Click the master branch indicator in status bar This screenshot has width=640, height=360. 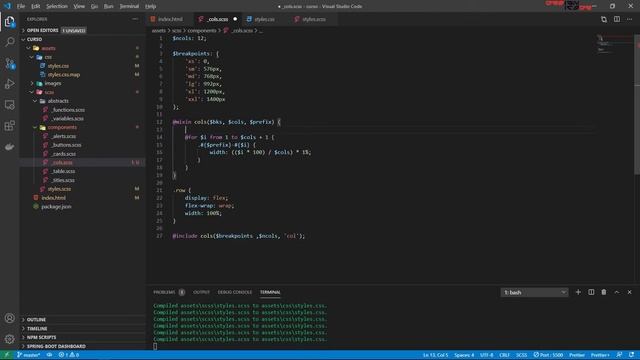pos(29,355)
